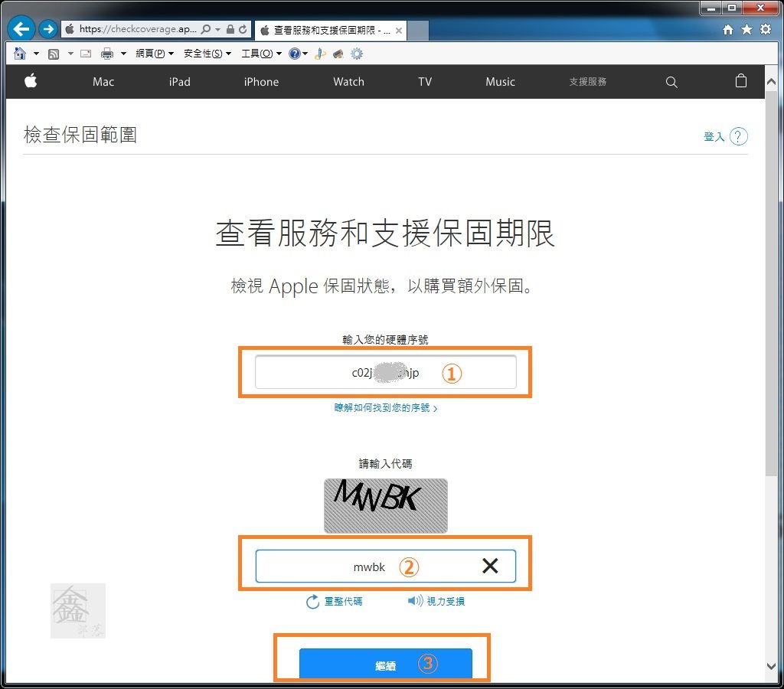Viewport: 784px width, 689px height.
Task: Close the 查看服務和支援保固期限 tab
Action: click(x=398, y=31)
